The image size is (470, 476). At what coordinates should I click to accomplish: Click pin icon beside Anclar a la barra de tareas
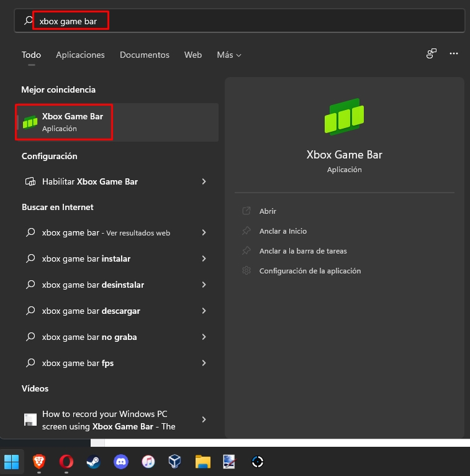pyautogui.click(x=246, y=251)
